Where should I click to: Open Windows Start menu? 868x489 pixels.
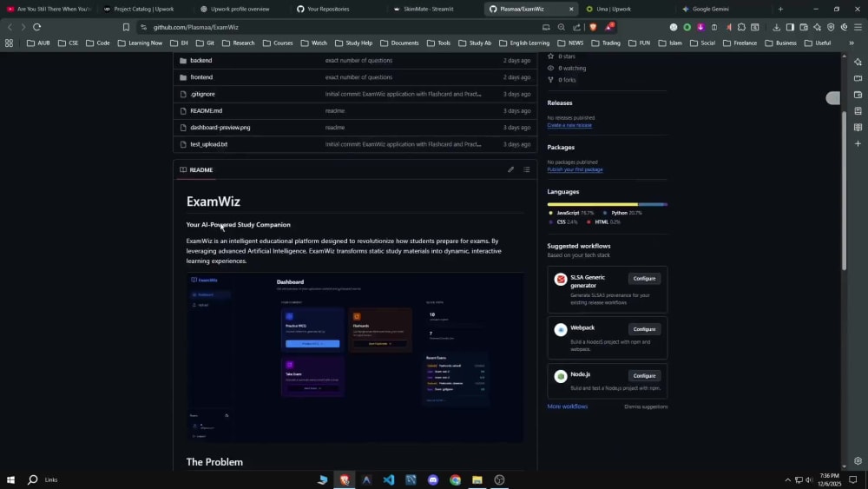[x=10, y=480]
